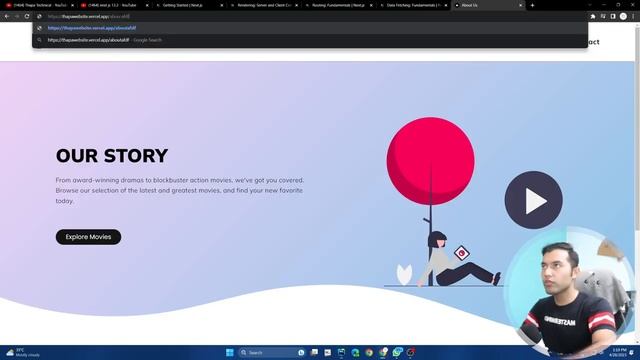Open the Google Chrome taskbar icon
Viewport: 640px width, 360px height.
(x=369, y=352)
